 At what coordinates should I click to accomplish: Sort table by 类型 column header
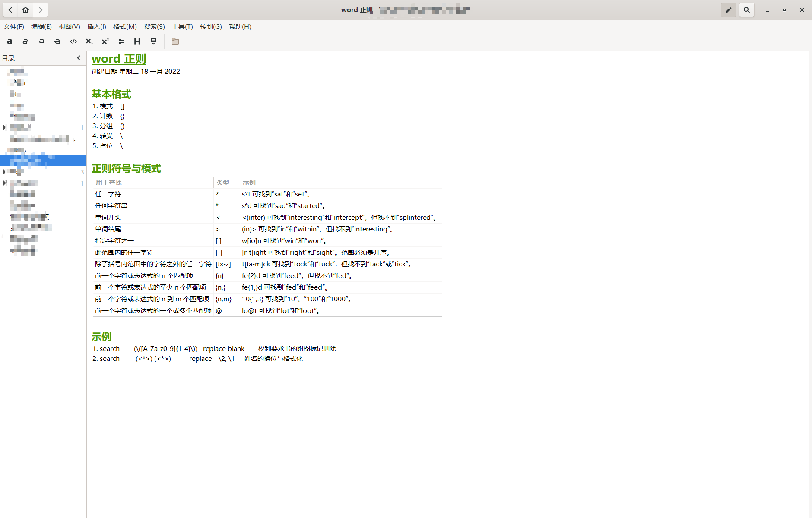click(x=227, y=183)
